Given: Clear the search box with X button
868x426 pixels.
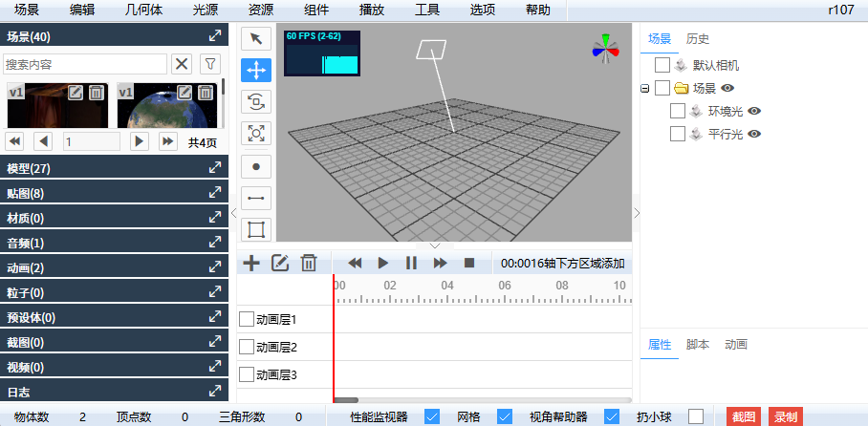Looking at the screenshot, I should click(x=182, y=64).
